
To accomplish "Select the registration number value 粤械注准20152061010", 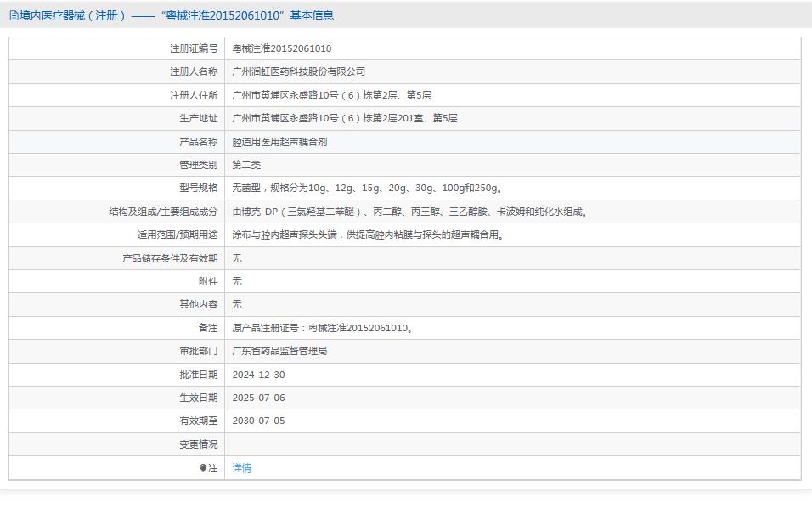I will pyautogui.click(x=282, y=49).
